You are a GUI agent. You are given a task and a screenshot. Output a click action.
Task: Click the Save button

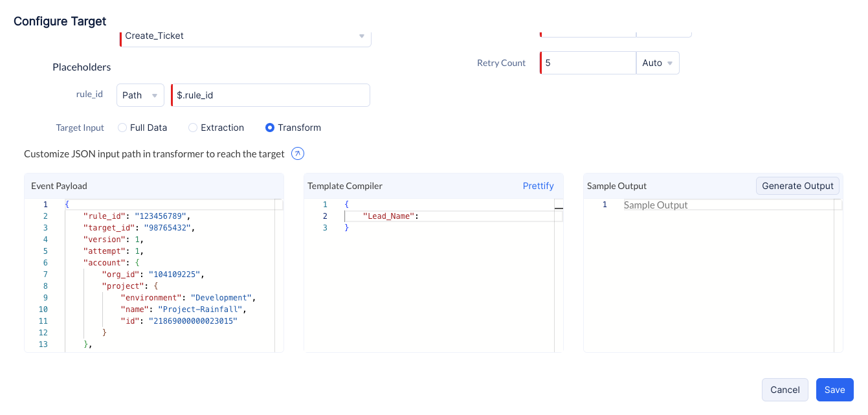834,390
